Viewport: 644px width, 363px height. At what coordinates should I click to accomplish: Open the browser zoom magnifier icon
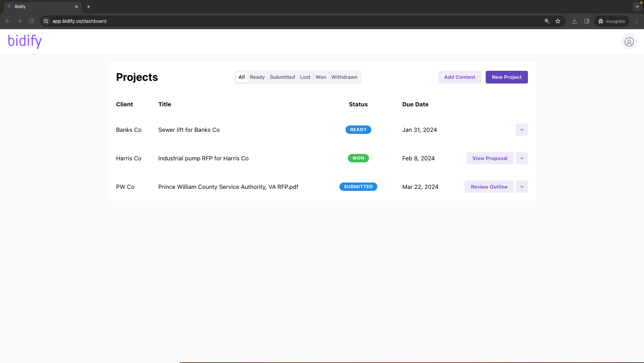(547, 21)
